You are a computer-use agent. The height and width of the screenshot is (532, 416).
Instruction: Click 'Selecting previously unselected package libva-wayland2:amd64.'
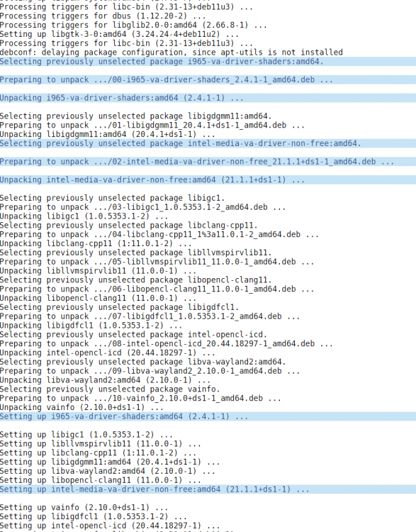point(142,362)
